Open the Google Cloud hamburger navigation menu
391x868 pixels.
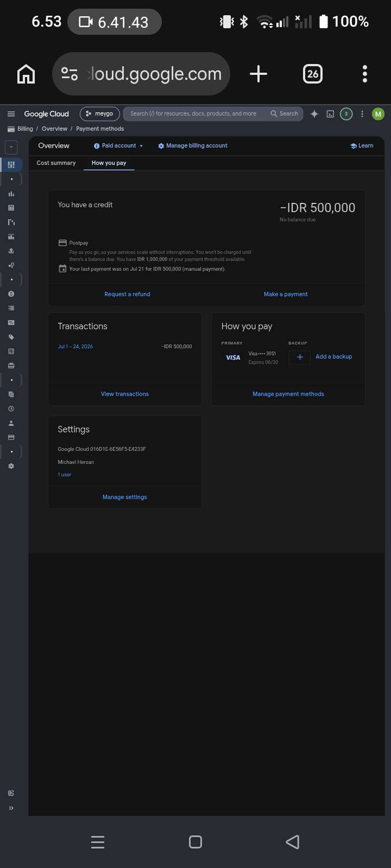[x=11, y=114]
